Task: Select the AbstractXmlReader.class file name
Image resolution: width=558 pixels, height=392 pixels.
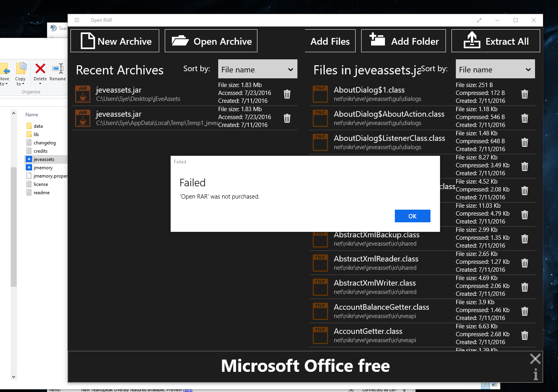Action: [376, 259]
